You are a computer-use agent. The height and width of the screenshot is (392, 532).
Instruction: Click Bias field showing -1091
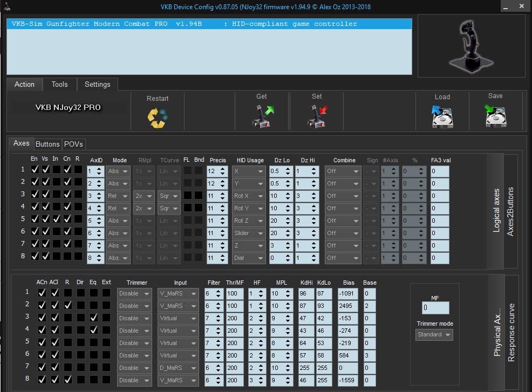[348, 294]
